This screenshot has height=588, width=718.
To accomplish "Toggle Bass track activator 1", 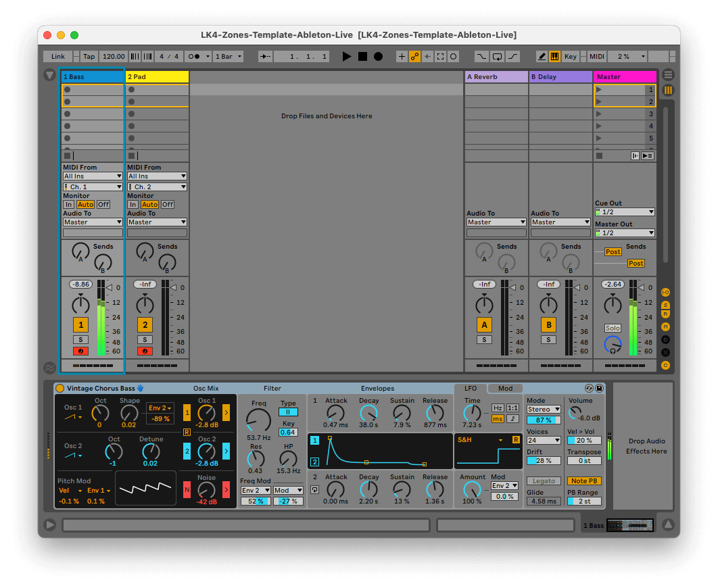I will pos(80,325).
